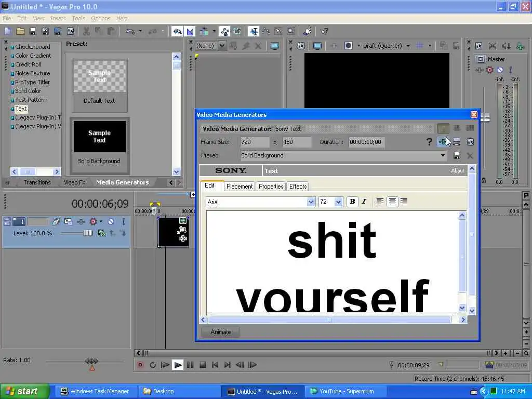Open the Solid Background preset dropdown
Image resolution: width=532 pixels, height=399 pixels.
443,155
